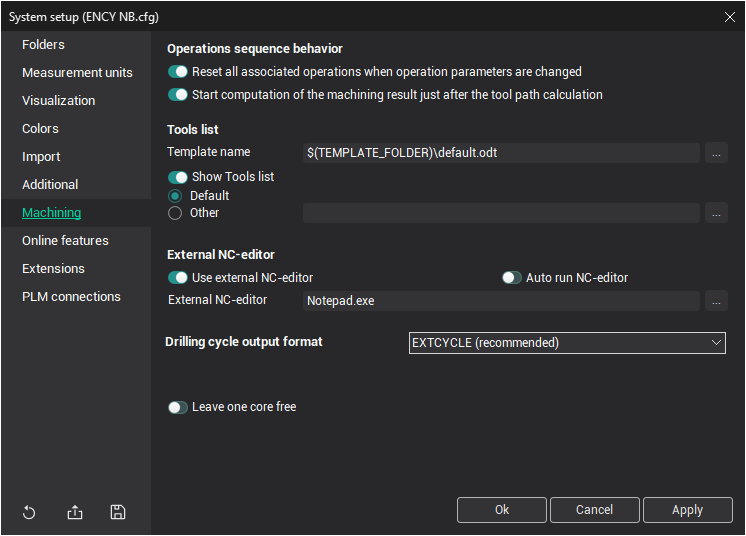Click the reset settings icon at bottom left
746x536 pixels.
click(x=29, y=513)
